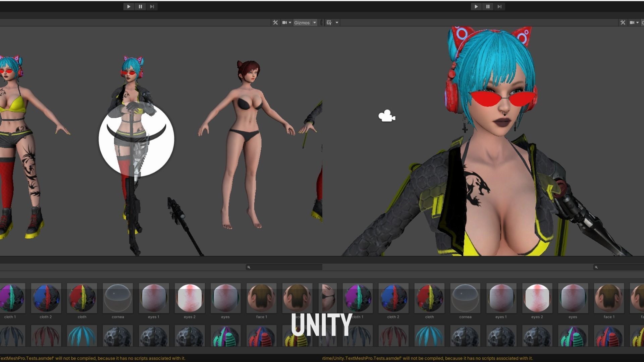The width and height of the screenshot is (644, 362).
Task: Select the bright blue hair material, right panel
Action: pos(429,336)
